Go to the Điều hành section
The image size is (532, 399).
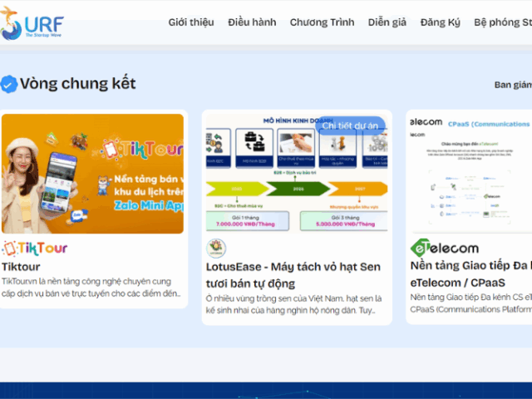[251, 22]
